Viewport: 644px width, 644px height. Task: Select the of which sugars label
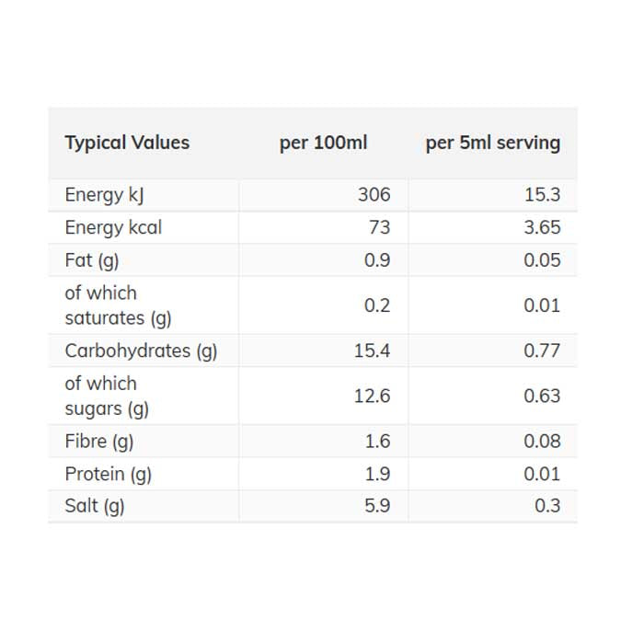[107, 396]
